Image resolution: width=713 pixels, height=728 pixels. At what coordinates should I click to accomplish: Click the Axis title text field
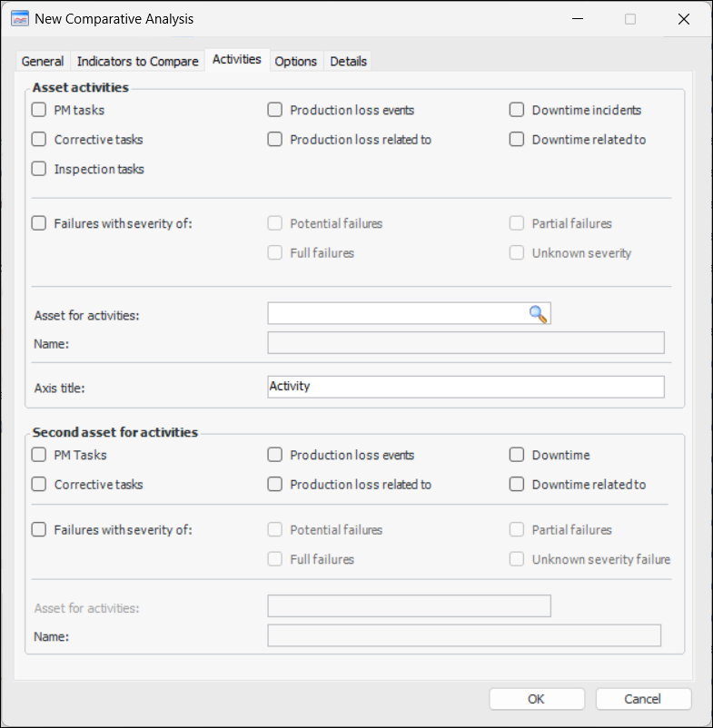pos(465,387)
